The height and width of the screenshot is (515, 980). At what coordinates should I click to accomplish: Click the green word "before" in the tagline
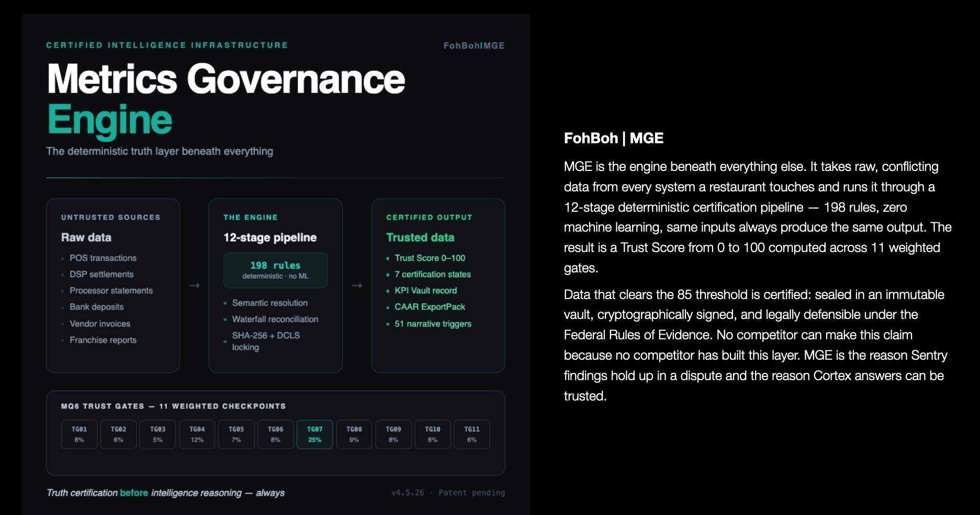click(134, 493)
